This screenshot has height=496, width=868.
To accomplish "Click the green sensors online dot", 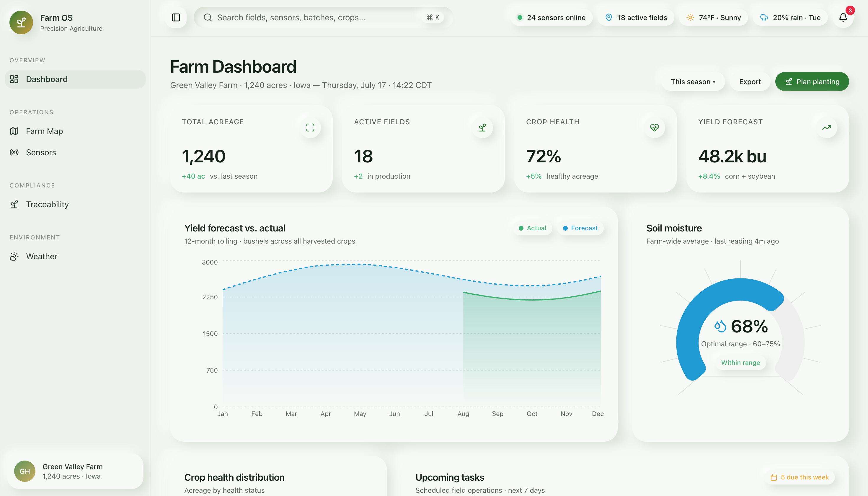I will point(520,17).
